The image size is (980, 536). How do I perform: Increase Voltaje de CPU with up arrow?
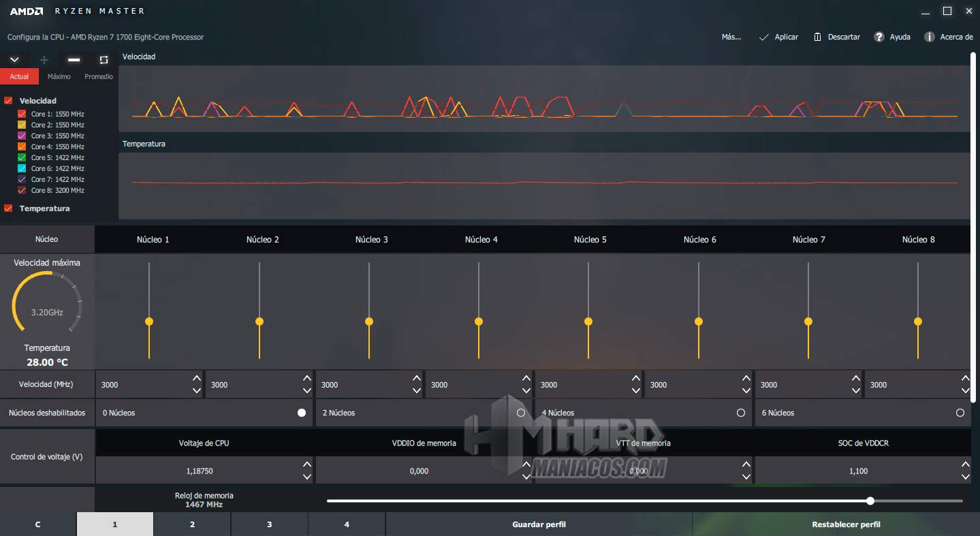(x=307, y=464)
